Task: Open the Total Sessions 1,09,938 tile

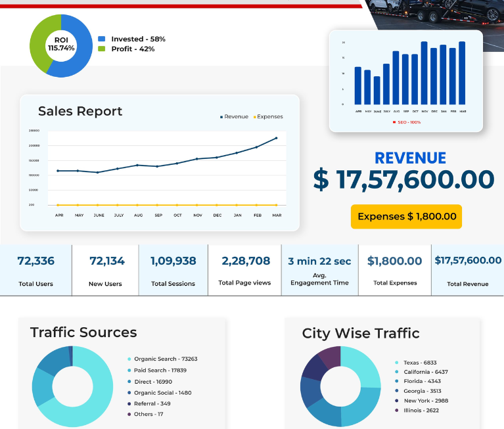Action: [x=173, y=270]
